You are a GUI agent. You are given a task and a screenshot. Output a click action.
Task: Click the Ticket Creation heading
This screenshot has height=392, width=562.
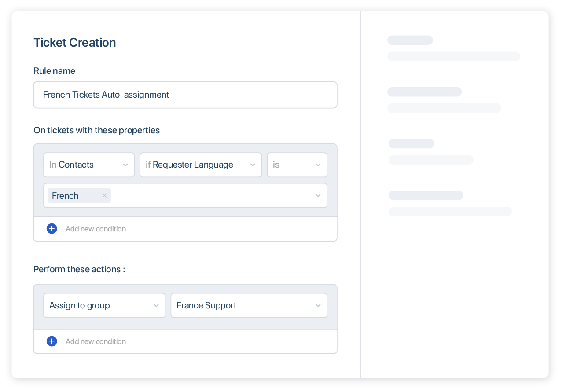(x=74, y=42)
